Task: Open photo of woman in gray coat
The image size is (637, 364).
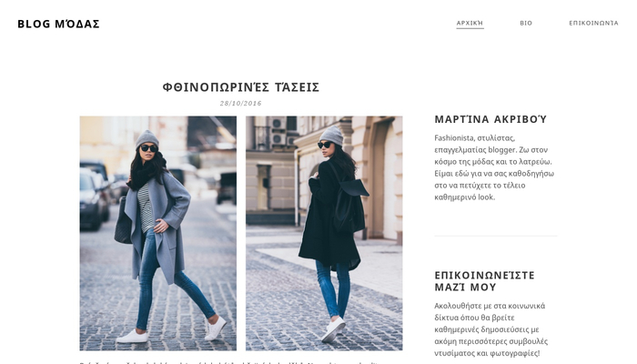Action: 158,233
